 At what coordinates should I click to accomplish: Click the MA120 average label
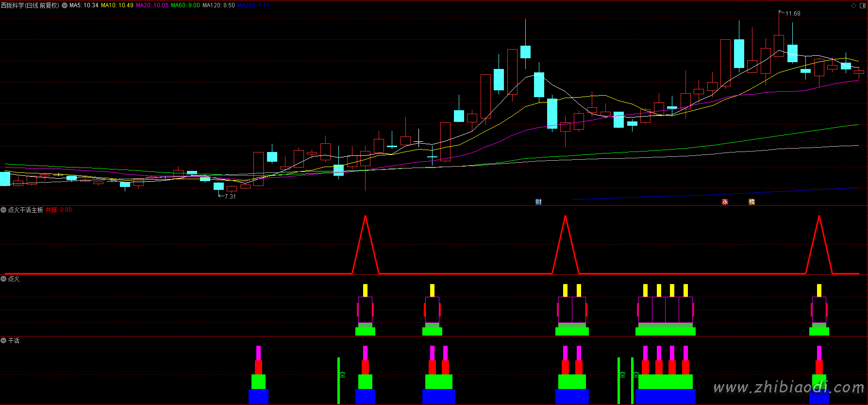tap(218, 5)
